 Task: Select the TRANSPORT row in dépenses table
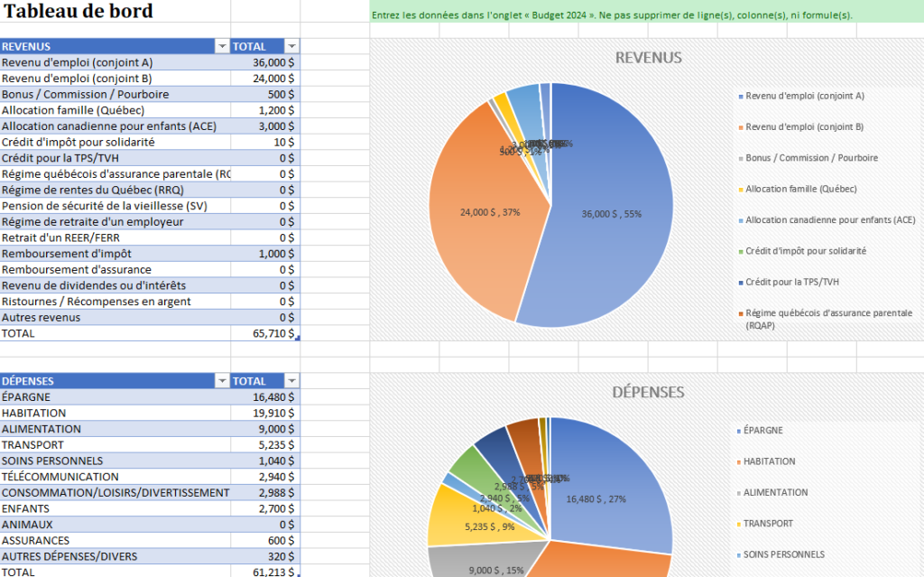(x=115, y=445)
